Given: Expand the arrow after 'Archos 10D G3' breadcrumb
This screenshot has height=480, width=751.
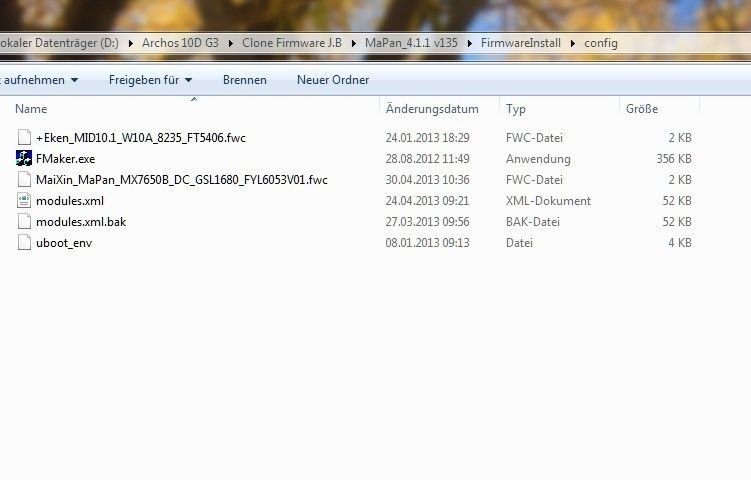Looking at the screenshot, I should pos(230,43).
